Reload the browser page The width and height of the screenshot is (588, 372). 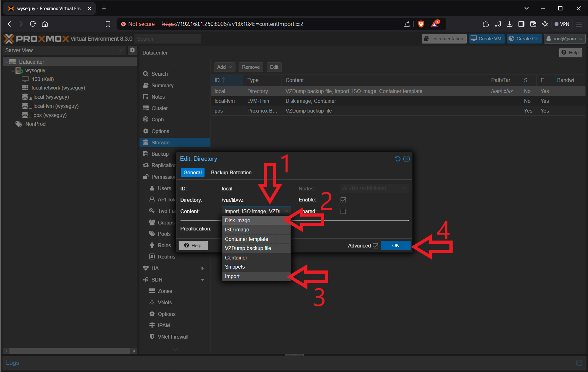tap(33, 24)
